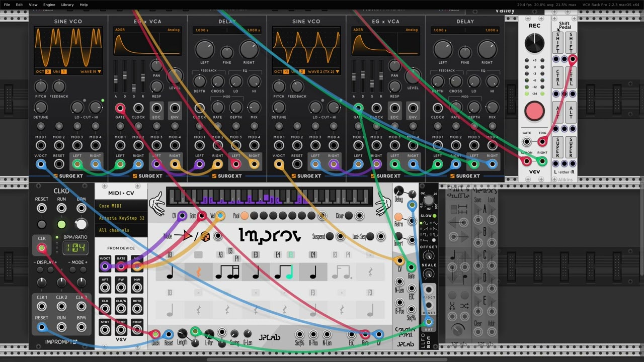644x362 pixels.
Task: Toggle the Invert button on CounterPoint
Action: tap(398, 237)
